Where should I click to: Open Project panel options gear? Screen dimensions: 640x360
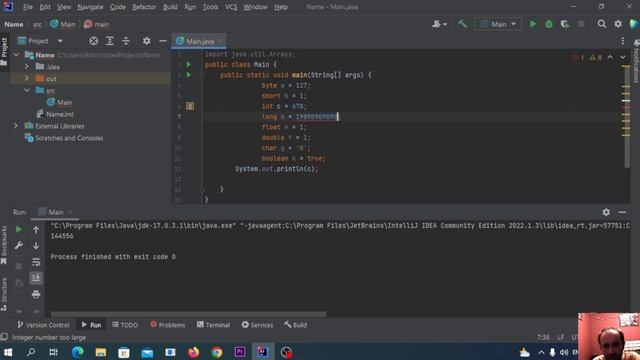[147, 41]
